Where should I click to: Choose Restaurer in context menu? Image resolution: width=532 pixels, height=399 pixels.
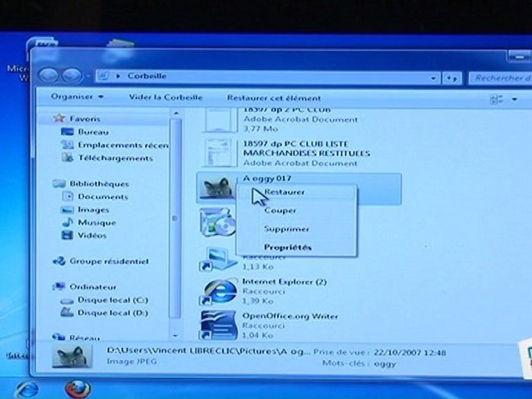(297, 192)
